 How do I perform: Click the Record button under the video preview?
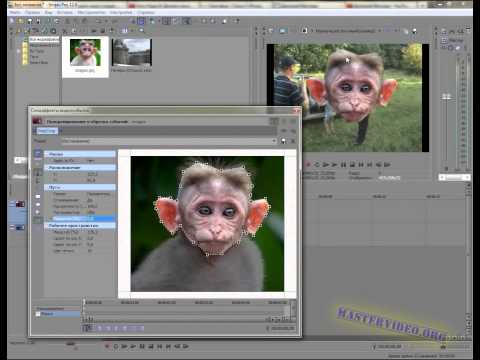pos(308,164)
